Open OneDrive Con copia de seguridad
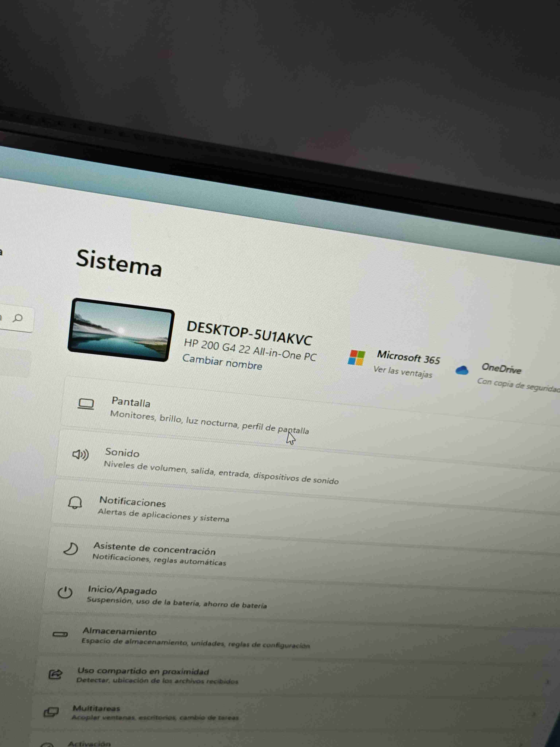Screen dimensions: 560x747 tap(518, 385)
